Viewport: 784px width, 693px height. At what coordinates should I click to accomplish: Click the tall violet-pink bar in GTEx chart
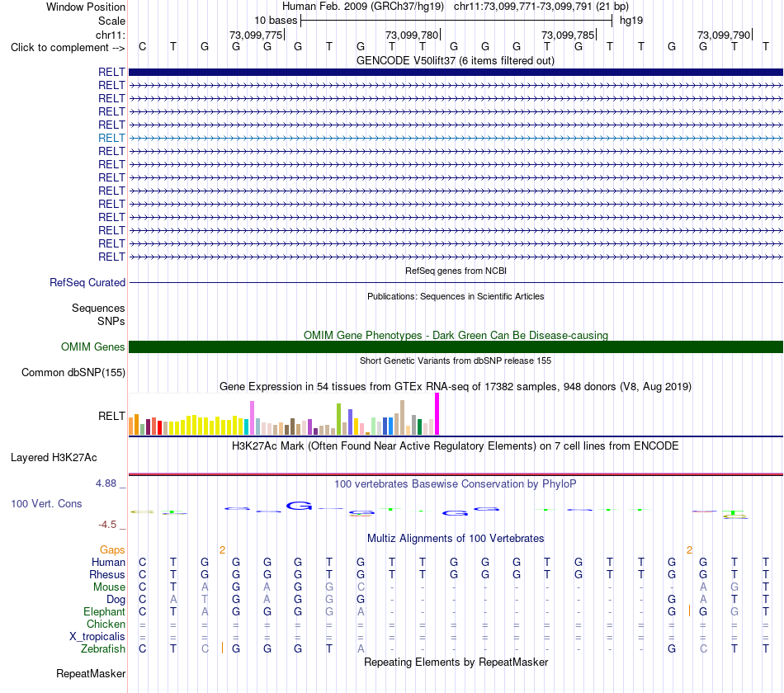(x=252, y=418)
